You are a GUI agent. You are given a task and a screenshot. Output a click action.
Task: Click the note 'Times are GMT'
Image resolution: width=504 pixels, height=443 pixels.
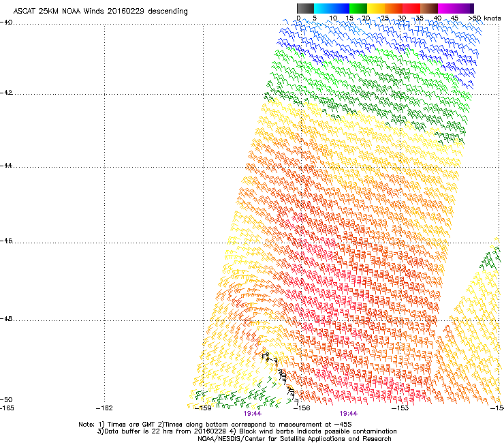click(x=130, y=425)
